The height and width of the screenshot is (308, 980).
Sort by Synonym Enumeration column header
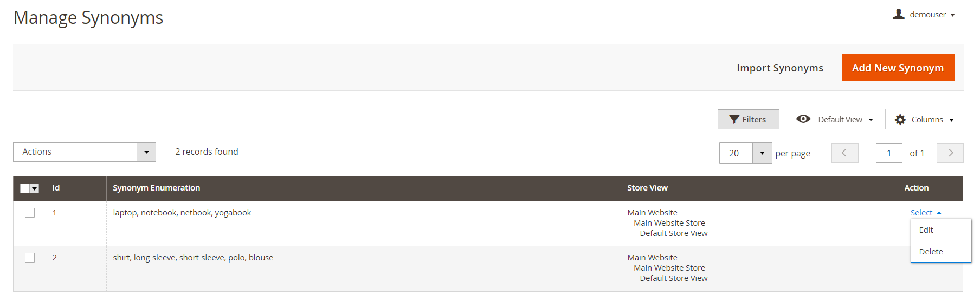(156, 188)
